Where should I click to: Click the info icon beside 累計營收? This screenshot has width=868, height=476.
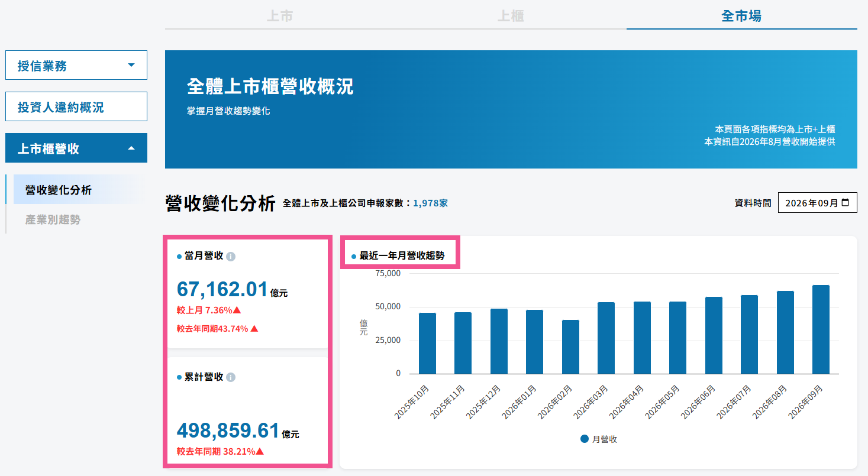(231, 377)
